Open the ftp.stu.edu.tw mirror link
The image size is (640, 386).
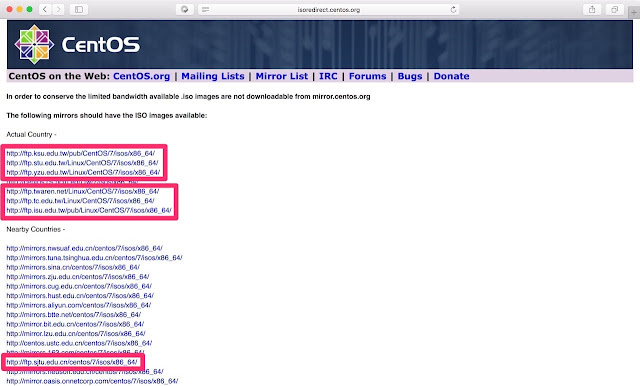pos(82,163)
